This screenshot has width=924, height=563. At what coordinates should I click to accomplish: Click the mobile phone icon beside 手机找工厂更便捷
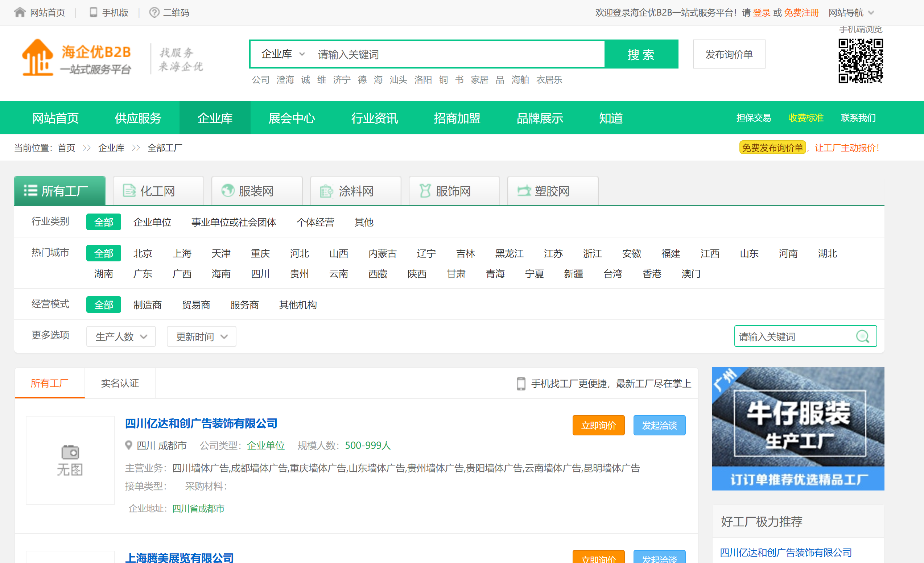(521, 384)
